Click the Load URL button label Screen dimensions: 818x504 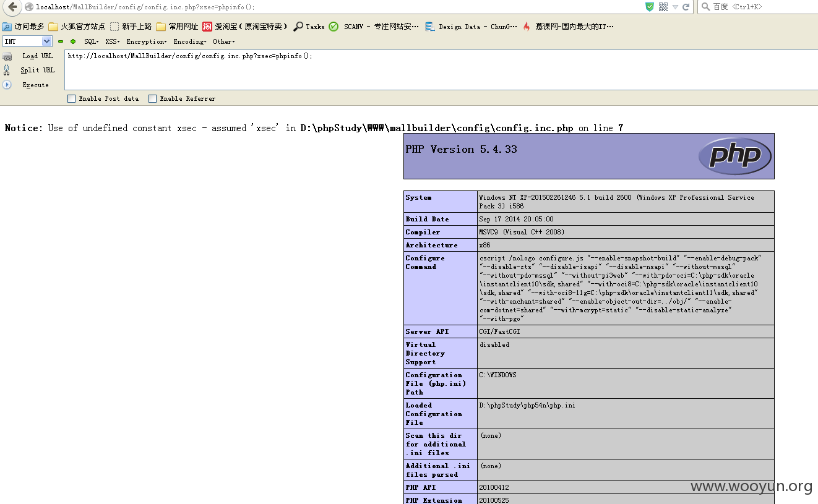[38, 56]
